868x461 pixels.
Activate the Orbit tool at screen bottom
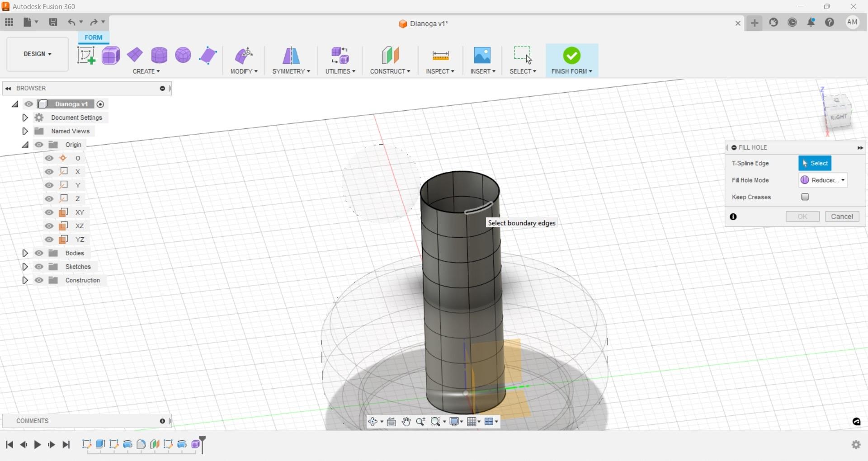(373, 422)
